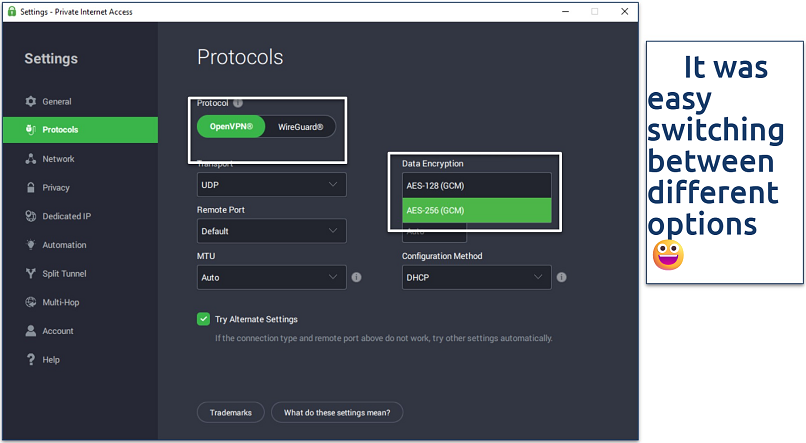Uncheck Try Alternate Settings checkbox

203,319
